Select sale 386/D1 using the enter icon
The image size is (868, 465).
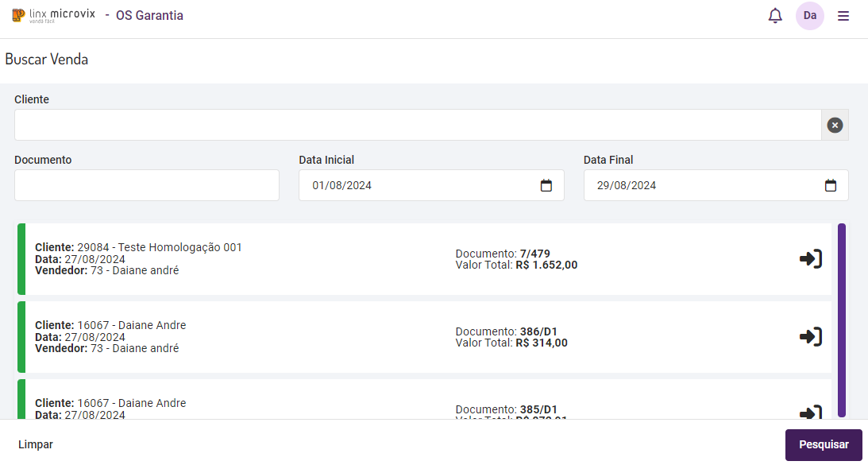point(810,337)
